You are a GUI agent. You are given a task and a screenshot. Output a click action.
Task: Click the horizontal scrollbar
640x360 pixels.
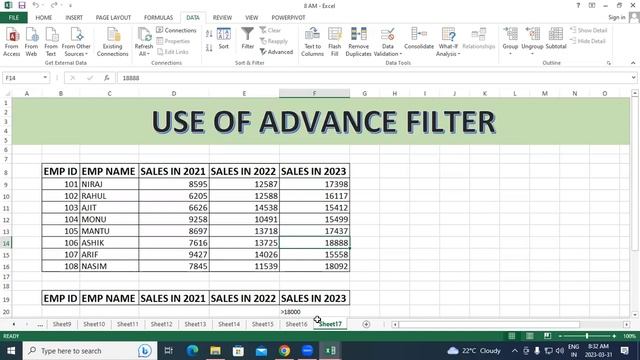pos(489,324)
